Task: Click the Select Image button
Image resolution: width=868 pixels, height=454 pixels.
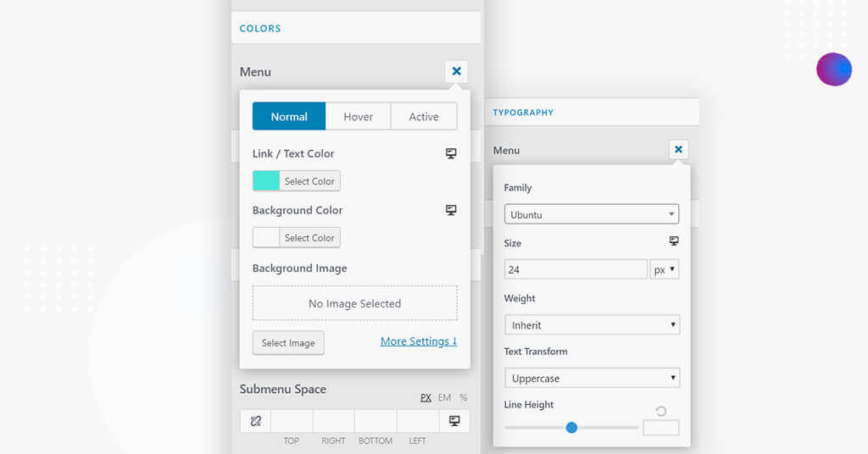Action: (x=288, y=343)
